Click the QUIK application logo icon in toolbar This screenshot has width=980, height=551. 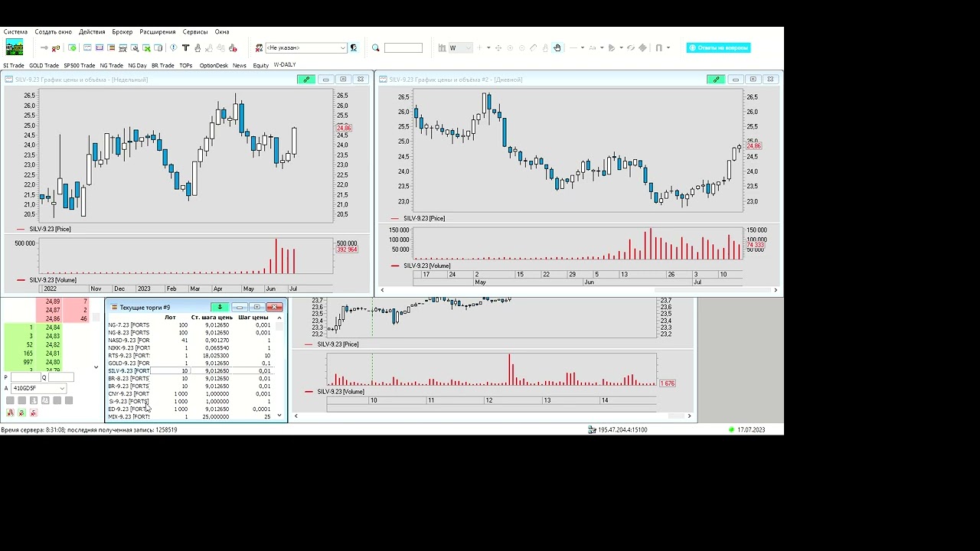pyautogui.click(x=15, y=47)
